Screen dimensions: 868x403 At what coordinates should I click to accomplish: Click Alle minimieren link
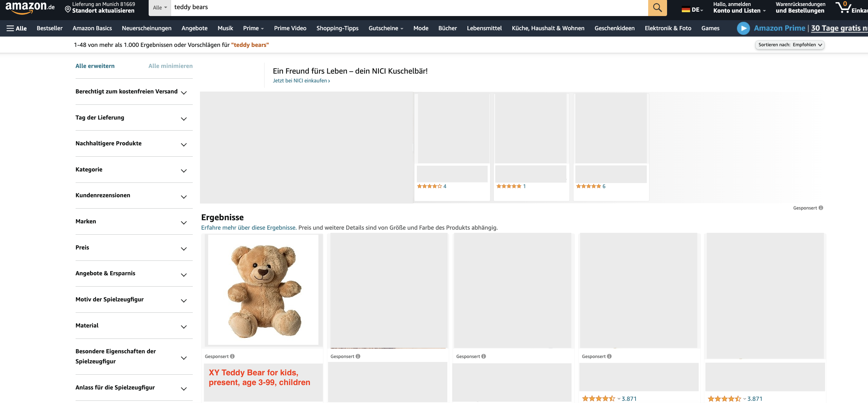[x=170, y=66]
